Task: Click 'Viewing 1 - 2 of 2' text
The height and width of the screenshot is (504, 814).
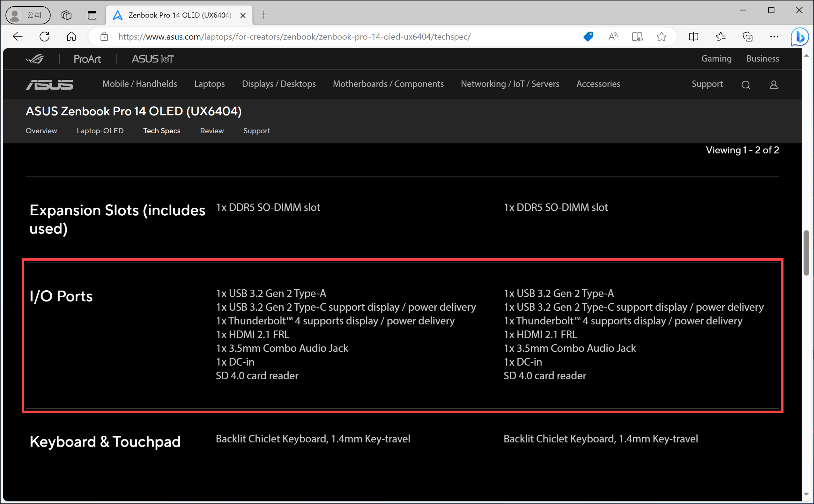Action: (742, 150)
